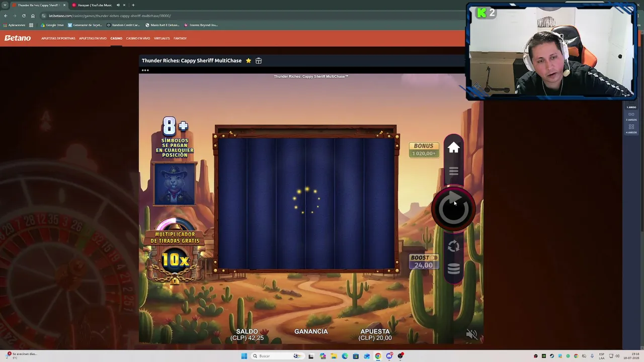Open a new browser tab
Viewport: 644px width, 362px height.
click(133, 5)
